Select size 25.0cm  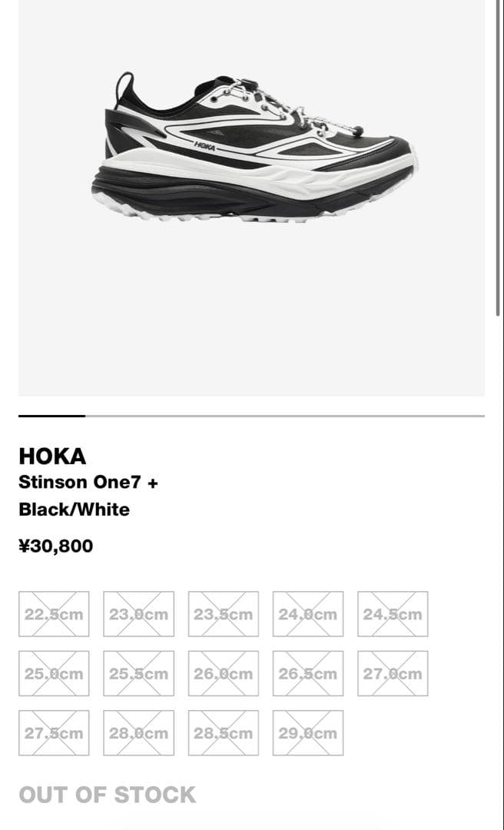(53, 673)
